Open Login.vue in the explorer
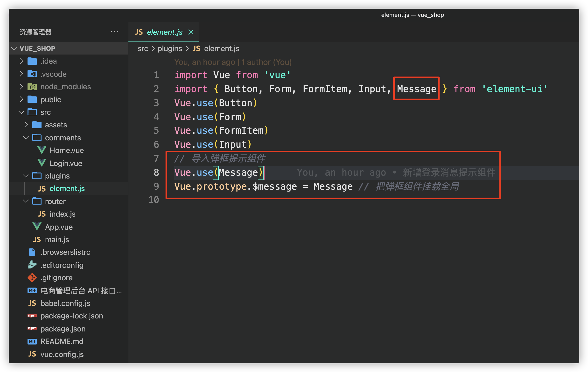This screenshot has width=588, height=372. tap(68, 163)
